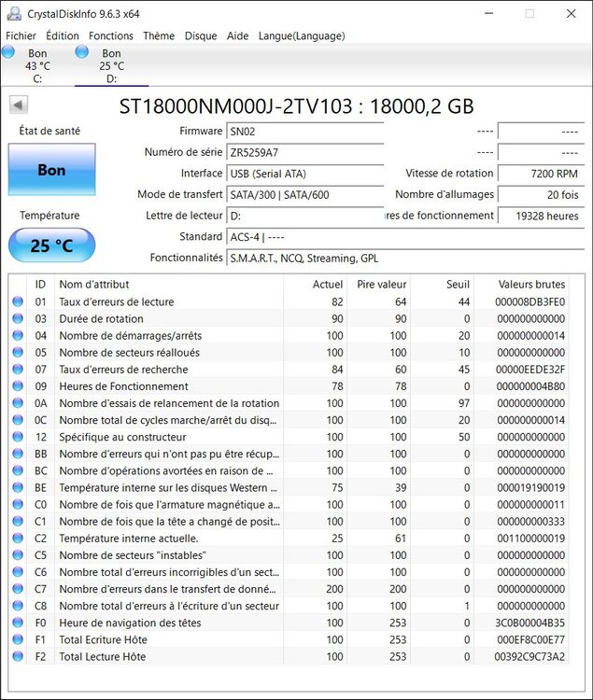Viewport: 593px width, 700px height.
Task: Click the Standard field ACS-4
Action: tap(405, 237)
